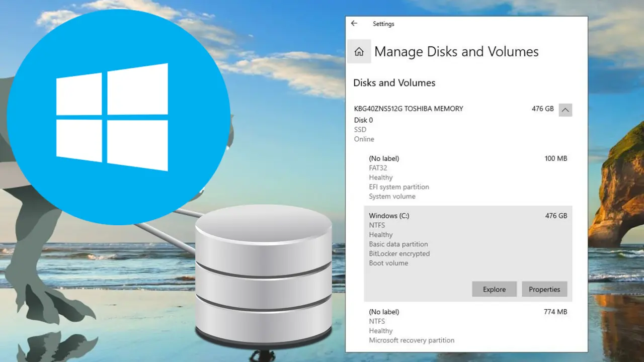Click the Windows logo in blue circle

pyautogui.click(x=112, y=117)
